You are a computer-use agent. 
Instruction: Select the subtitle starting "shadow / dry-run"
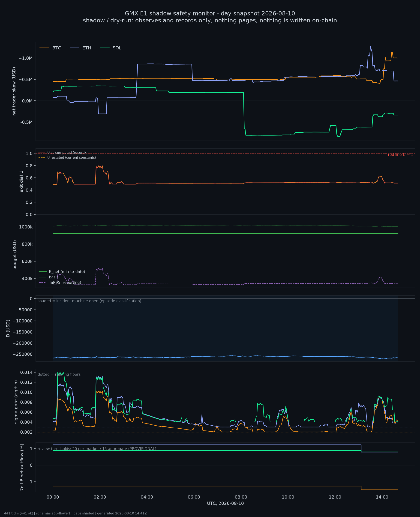click(210, 21)
